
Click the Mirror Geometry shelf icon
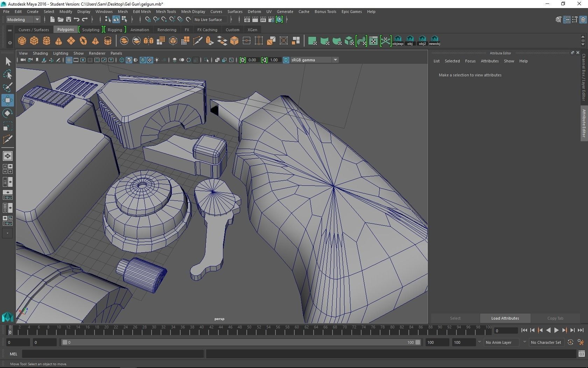149,41
